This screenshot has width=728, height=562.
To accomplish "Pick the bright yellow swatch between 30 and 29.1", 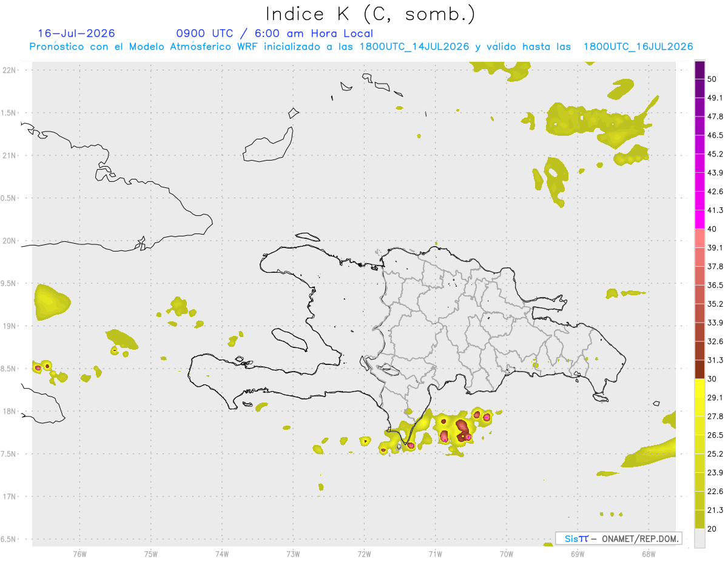I will tap(699, 388).
